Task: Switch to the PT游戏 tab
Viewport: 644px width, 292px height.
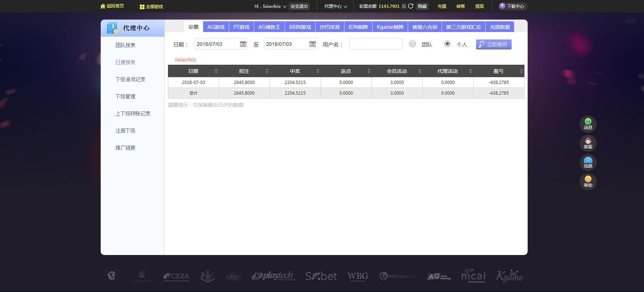Action: (241, 27)
